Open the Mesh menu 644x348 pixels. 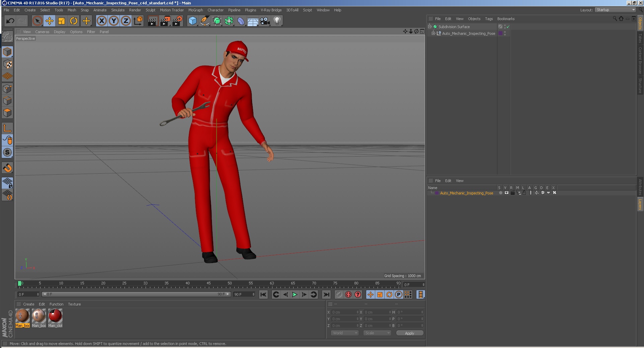click(x=72, y=10)
